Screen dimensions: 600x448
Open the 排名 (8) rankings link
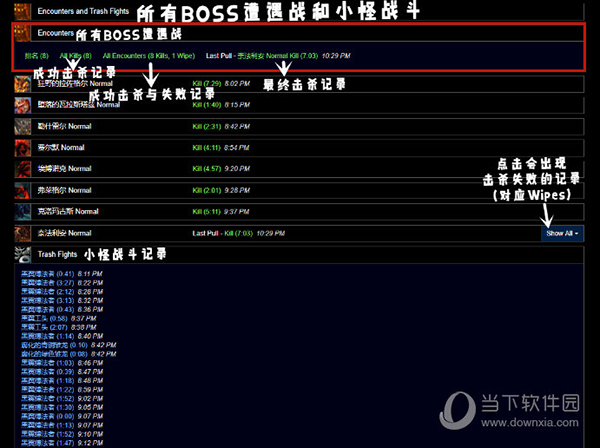coord(37,56)
